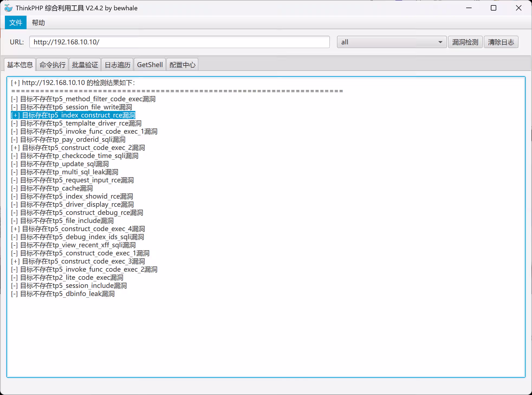Open the 帮助 menu
Image resolution: width=532 pixels, height=395 pixels.
[38, 22]
